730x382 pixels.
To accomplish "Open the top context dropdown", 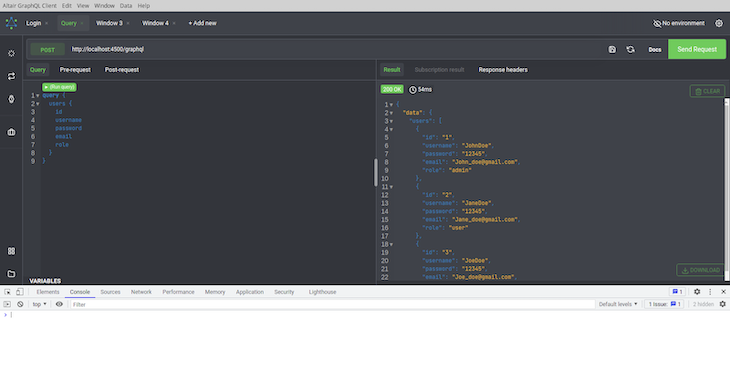I will click(x=39, y=304).
